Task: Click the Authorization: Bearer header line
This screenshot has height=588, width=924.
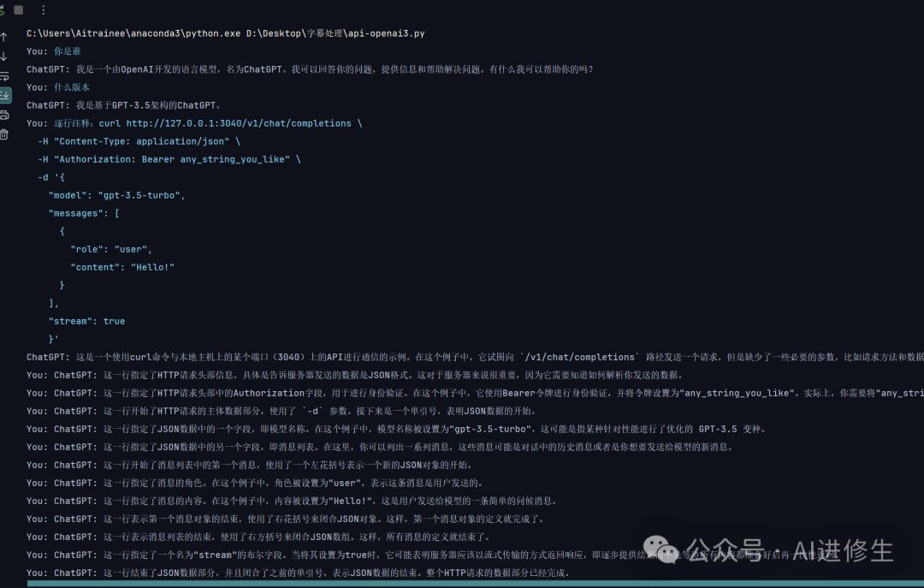Action: [169, 159]
